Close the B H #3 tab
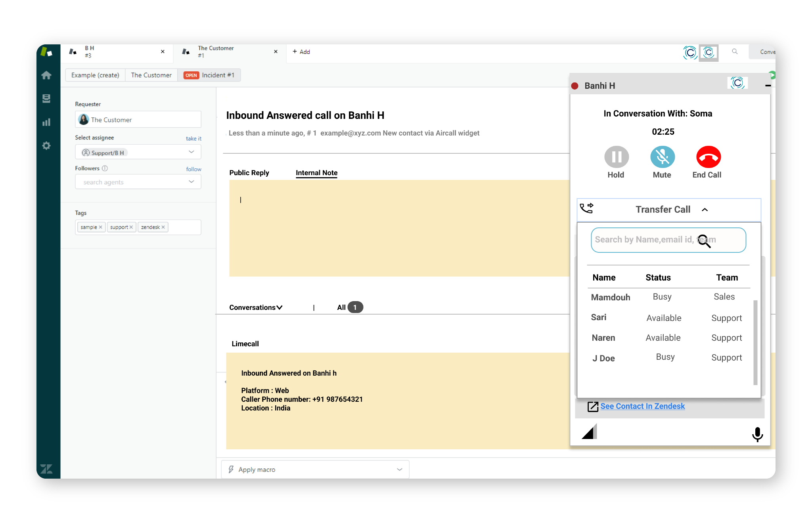The image size is (812, 523). pyautogui.click(x=163, y=52)
